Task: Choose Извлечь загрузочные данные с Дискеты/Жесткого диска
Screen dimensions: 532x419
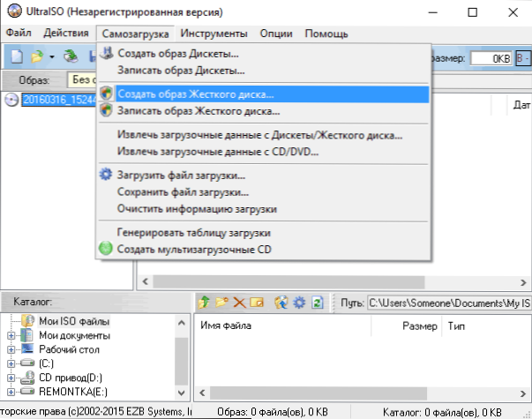Action: [x=264, y=135]
